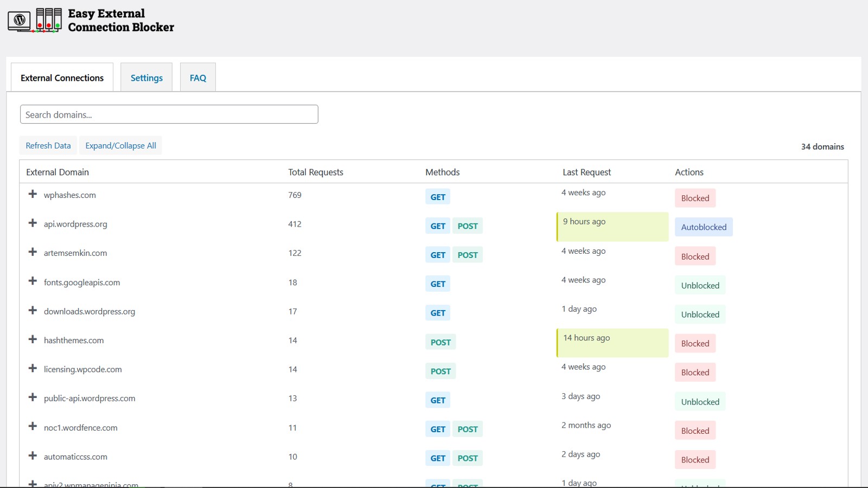Click plus icon beside fonts.googleapis.com
Image resolution: width=868 pixels, height=488 pixels.
coord(33,281)
